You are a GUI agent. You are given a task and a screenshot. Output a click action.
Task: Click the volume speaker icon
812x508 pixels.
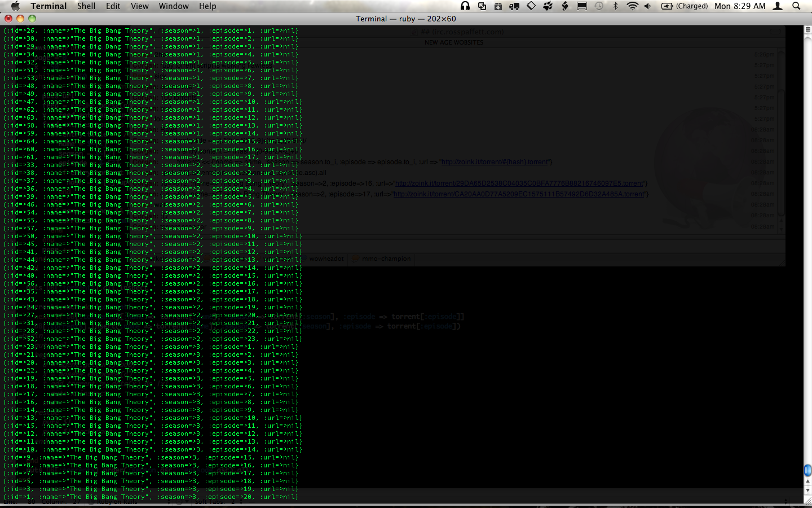point(648,6)
